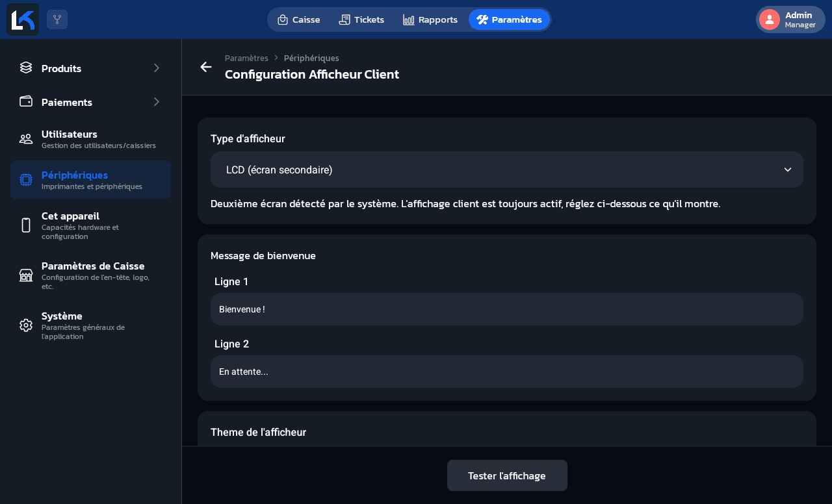Viewport: 832px width, 504px height.
Task: Click the Paiements wallet icon
Action: (26, 101)
